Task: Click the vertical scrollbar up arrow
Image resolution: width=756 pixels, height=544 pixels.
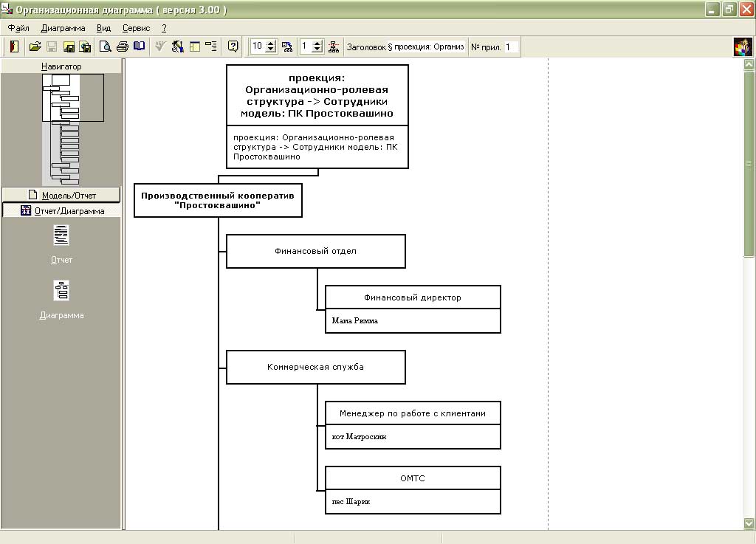Action: click(x=749, y=63)
